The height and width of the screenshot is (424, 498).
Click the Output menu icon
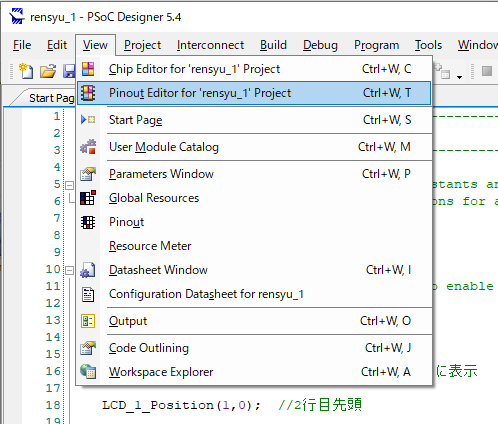pos(88,321)
